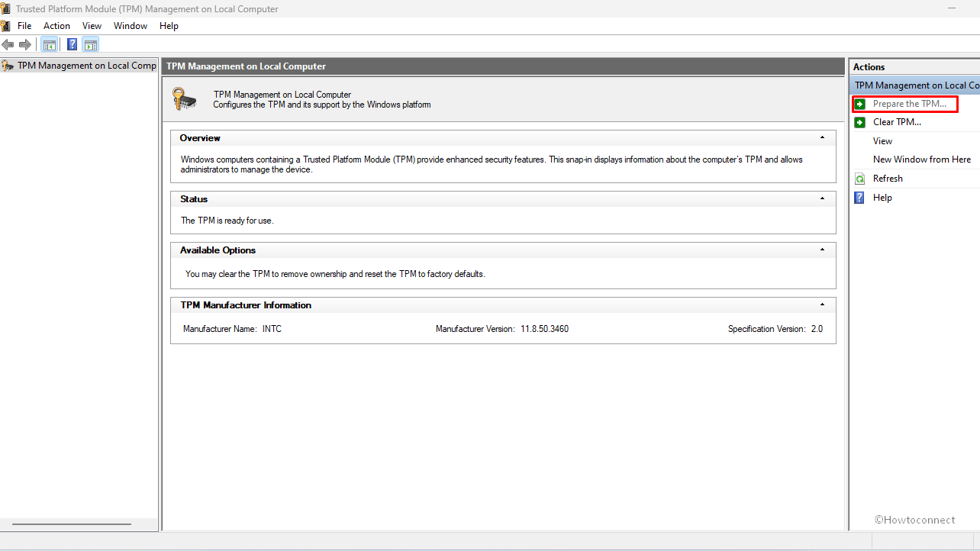Select Prepare the TPM action
This screenshot has width=980, height=551.
909,104
